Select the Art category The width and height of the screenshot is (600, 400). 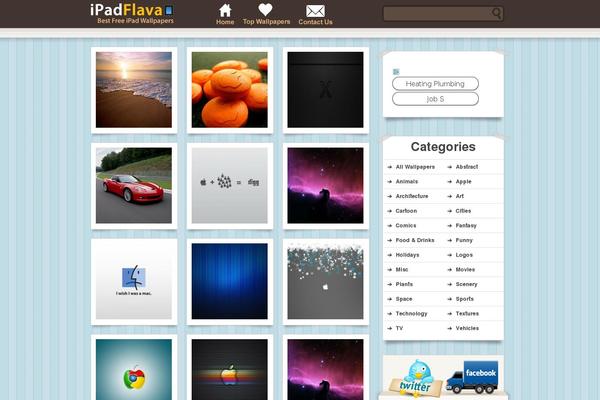[x=460, y=196]
